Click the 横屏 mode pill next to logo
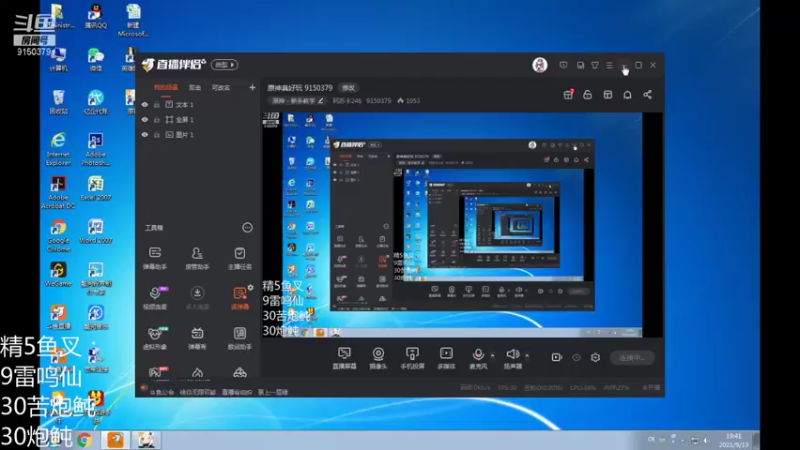This screenshot has width=800, height=450. [x=224, y=65]
